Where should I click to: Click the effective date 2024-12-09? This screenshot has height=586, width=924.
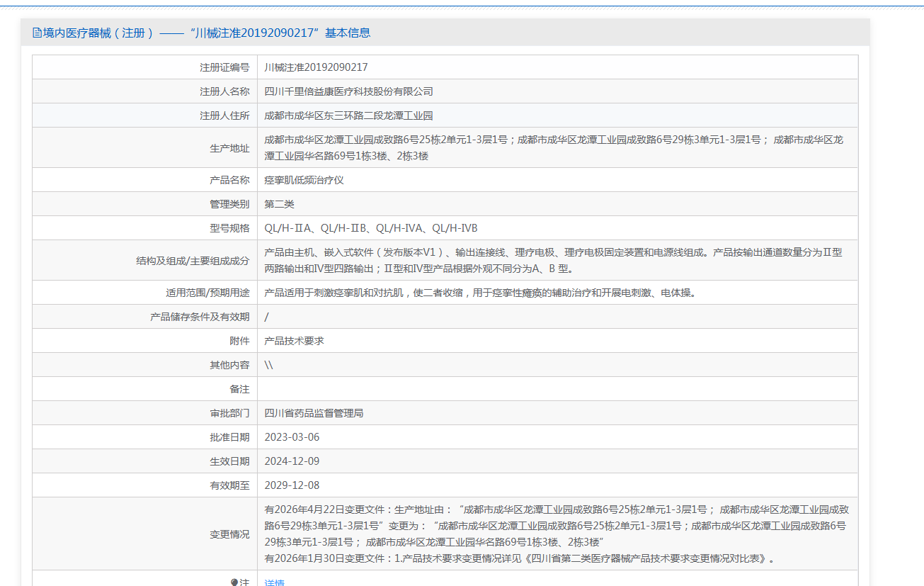(292, 461)
